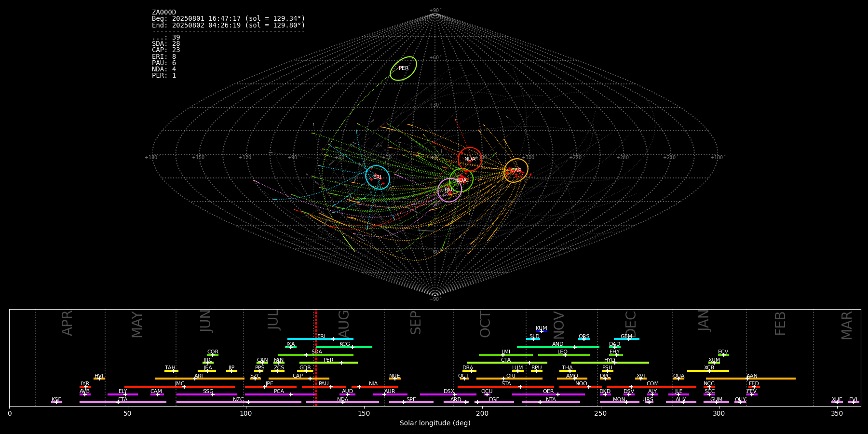Click the KCG shower bar in timeline
Screen dimensions: 868x434
[x=344, y=347]
